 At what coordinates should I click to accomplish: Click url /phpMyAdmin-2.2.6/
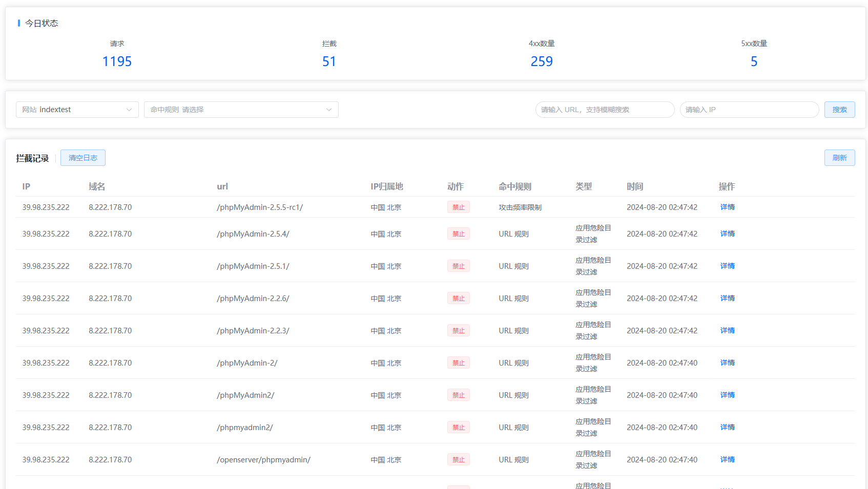253,298
